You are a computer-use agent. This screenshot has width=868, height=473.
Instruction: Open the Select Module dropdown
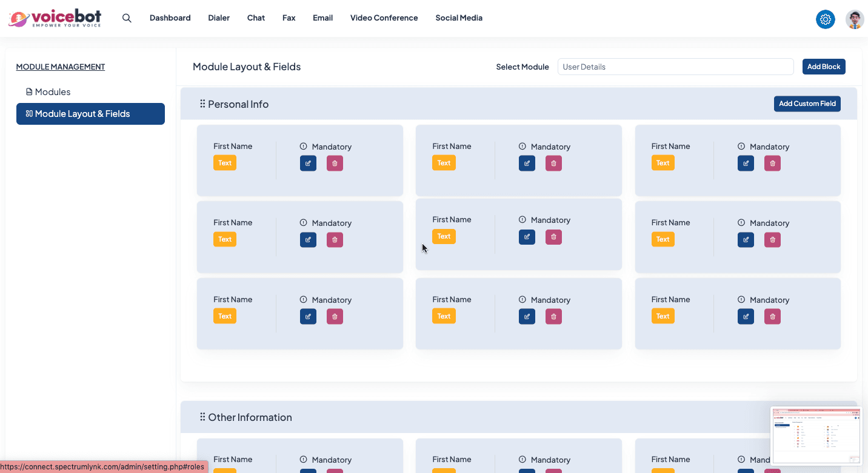coord(675,67)
